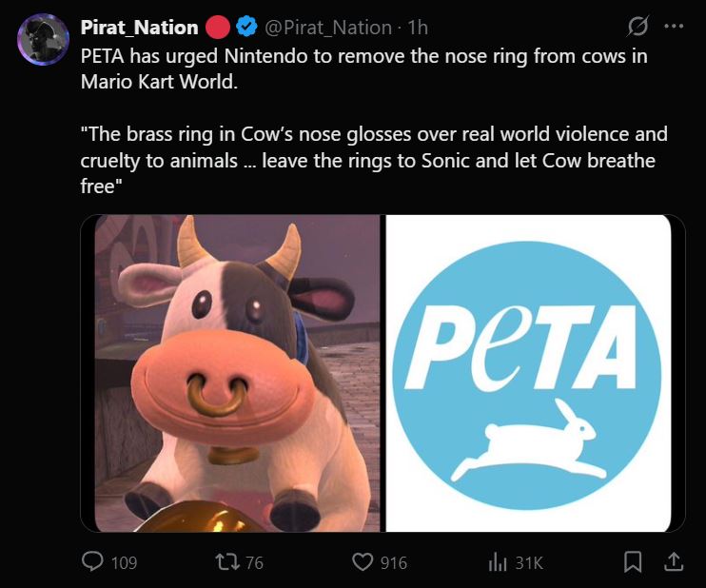706x588 pixels.
Task: Click the reply speech bubble icon
Action: click(93, 562)
